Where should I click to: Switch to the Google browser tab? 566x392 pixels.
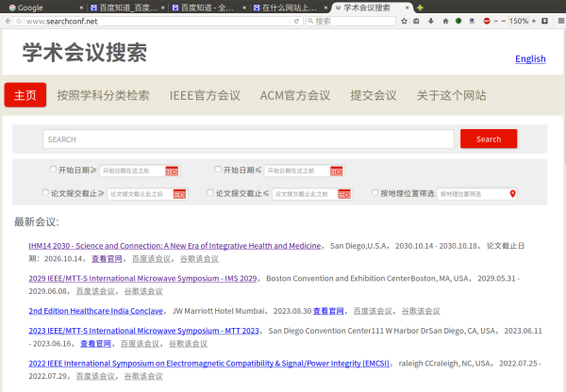point(28,7)
